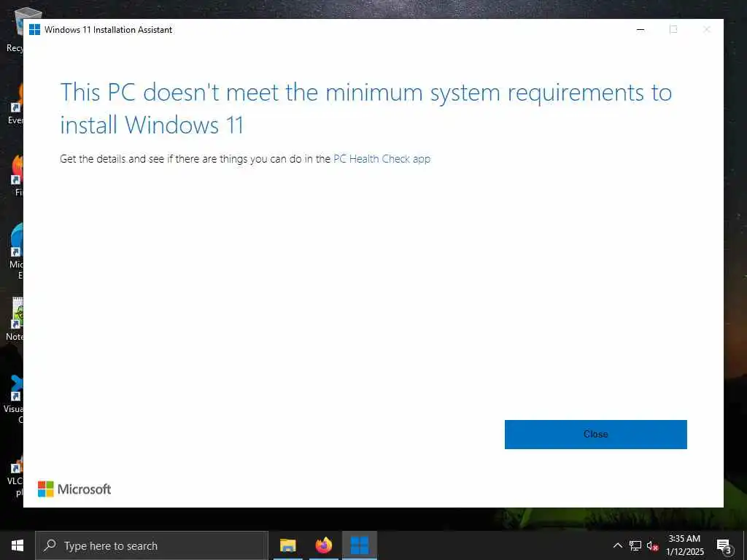Open File Explorer from the taskbar
Image resolution: width=747 pixels, height=560 pixels.
(287, 545)
